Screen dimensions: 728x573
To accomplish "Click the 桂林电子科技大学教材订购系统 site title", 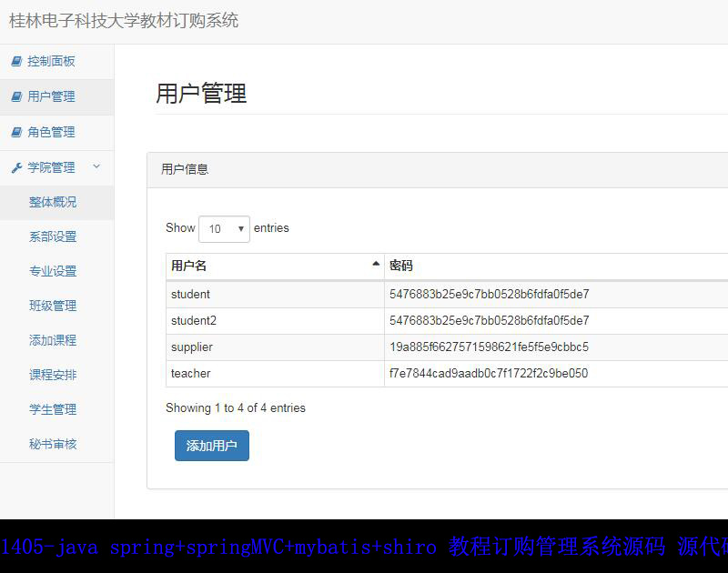I will [124, 21].
